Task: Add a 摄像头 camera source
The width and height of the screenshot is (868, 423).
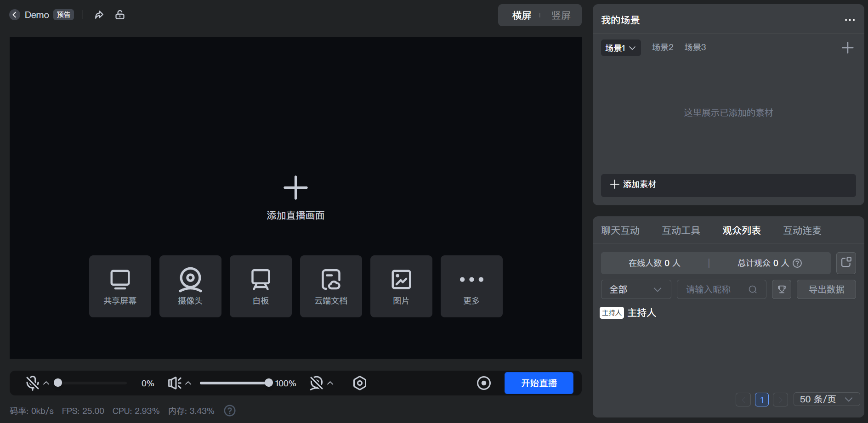Action: coord(190,286)
